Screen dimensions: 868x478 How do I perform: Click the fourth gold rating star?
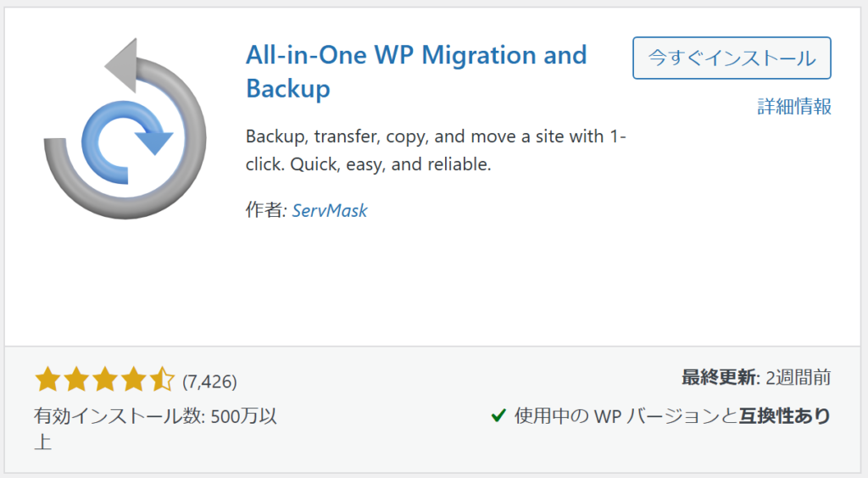(134, 380)
